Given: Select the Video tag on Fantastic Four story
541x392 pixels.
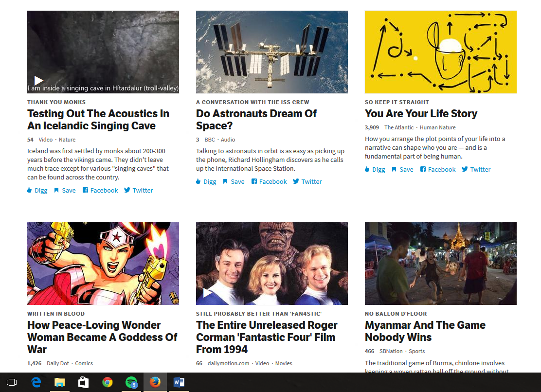Looking at the screenshot, I should point(262,363).
